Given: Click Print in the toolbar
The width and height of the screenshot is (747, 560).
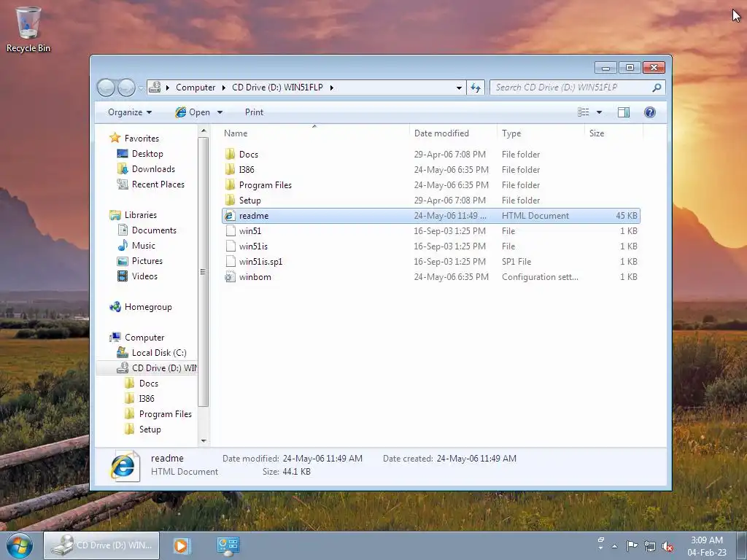Looking at the screenshot, I should coord(254,112).
